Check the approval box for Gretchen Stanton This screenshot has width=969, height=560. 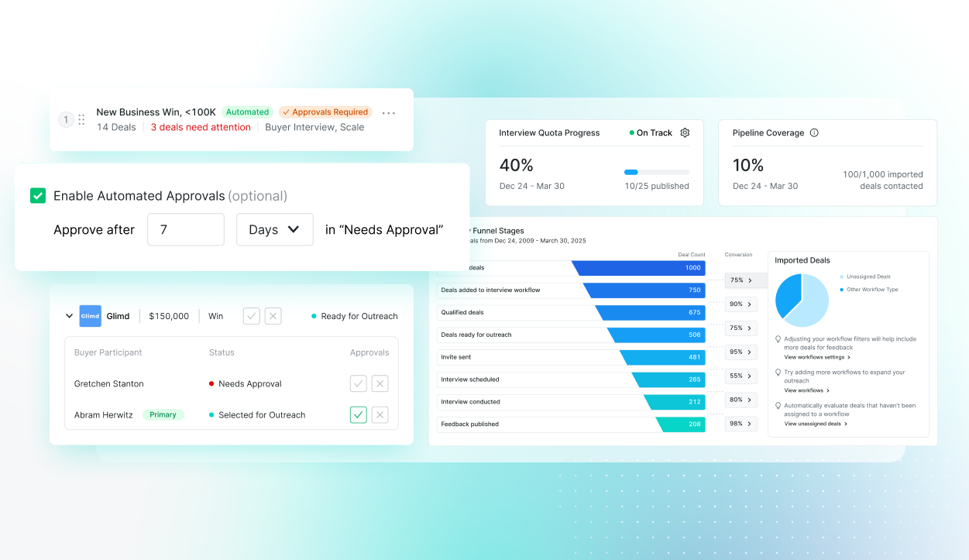click(x=358, y=383)
